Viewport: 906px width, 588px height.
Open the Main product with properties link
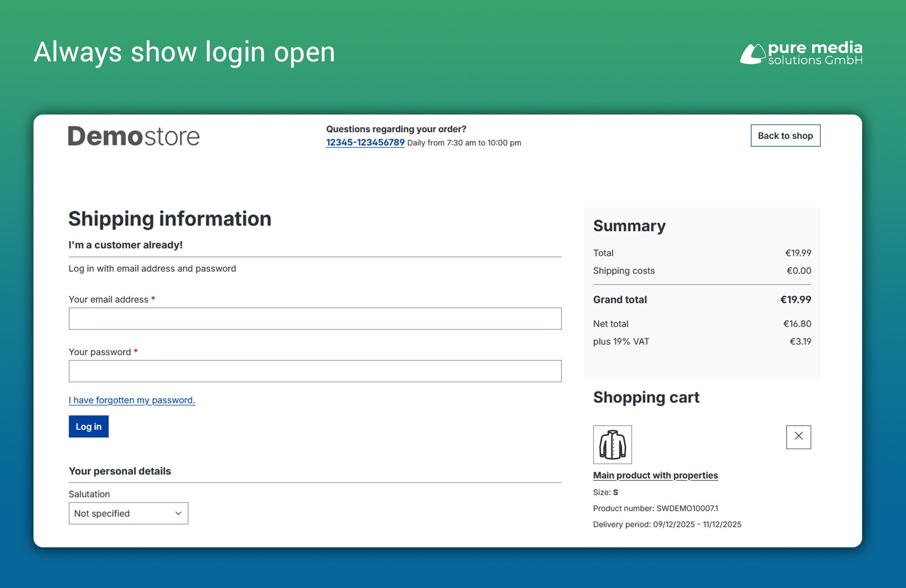coord(655,475)
